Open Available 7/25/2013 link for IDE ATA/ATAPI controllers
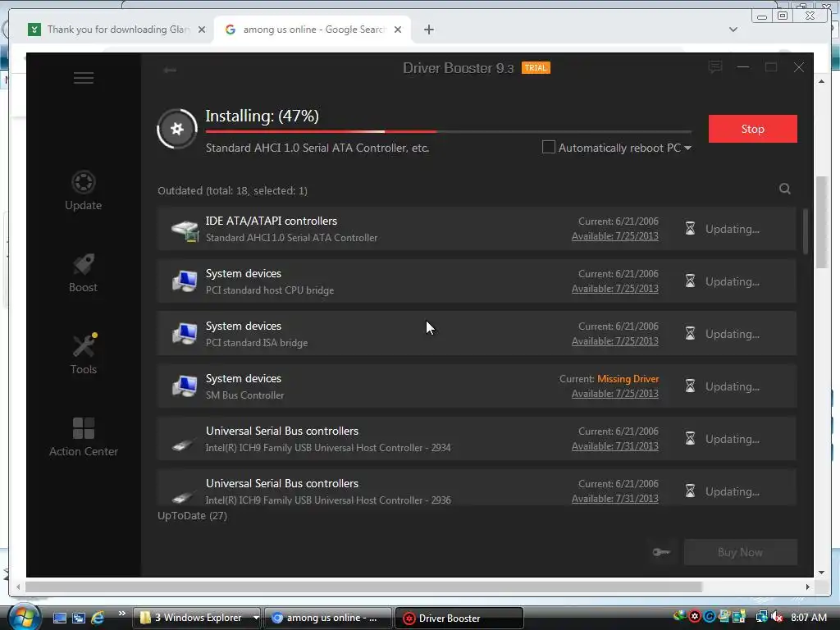The width and height of the screenshot is (840, 630). 615,236
